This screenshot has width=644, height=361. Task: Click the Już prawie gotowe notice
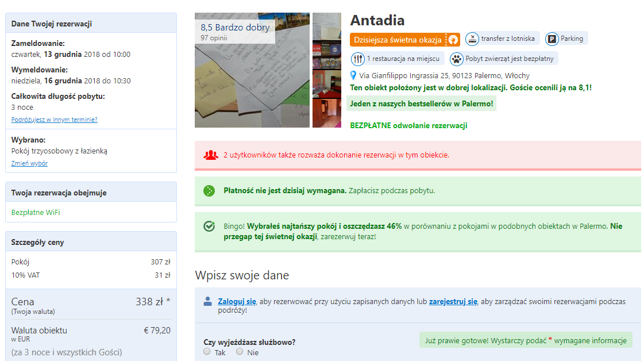pos(526,340)
